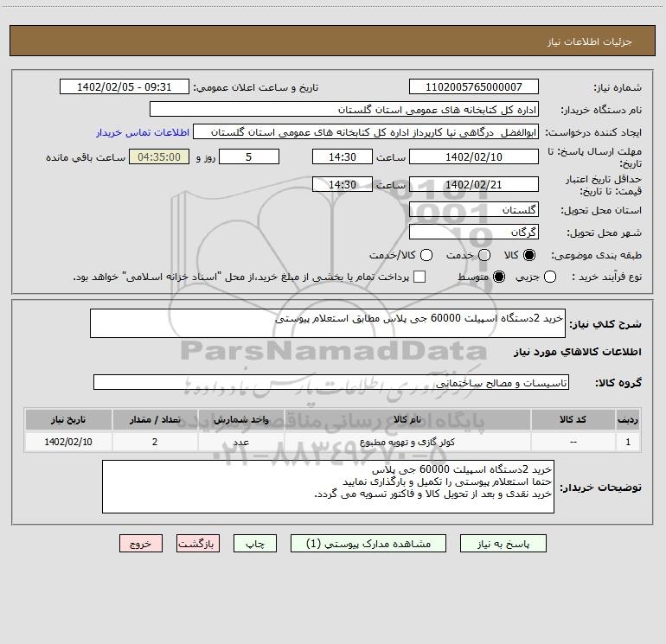Click the شرح کلی نیاز text box
Screen dimensions: 666x644
(x=328, y=323)
